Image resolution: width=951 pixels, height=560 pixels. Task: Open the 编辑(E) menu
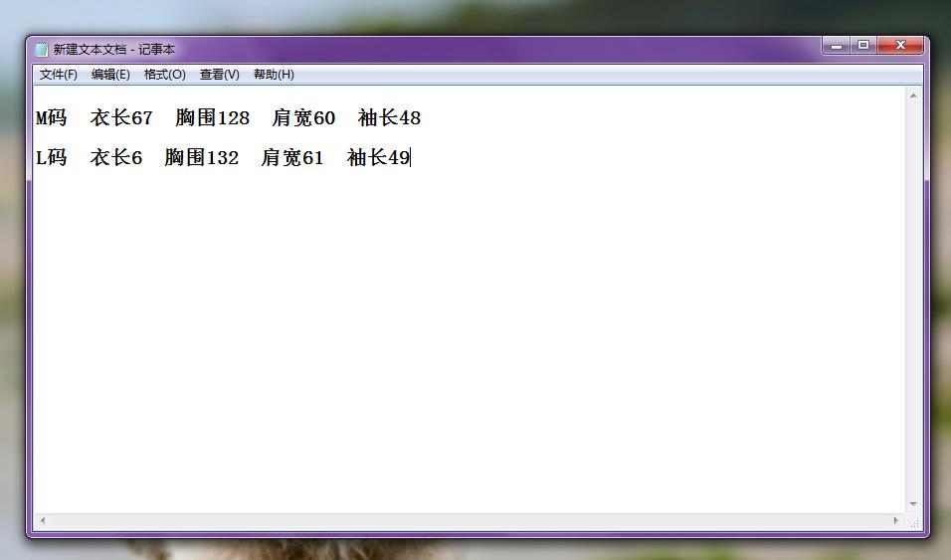[x=110, y=74]
